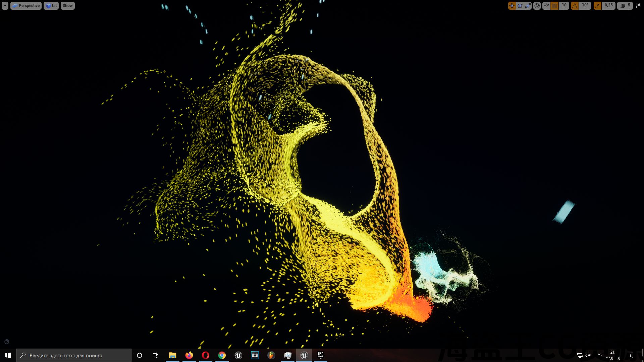
Task: Adjust the camera speed setting 5
Action: tap(625, 6)
